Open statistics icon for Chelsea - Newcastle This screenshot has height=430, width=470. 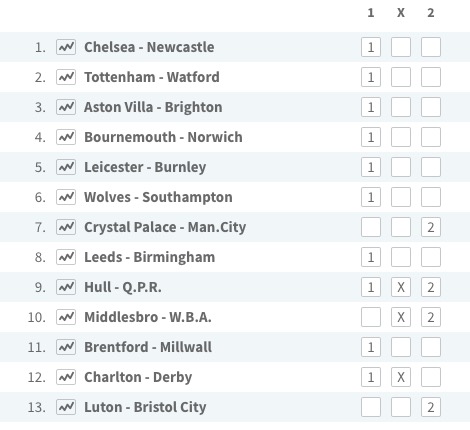tap(66, 47)
